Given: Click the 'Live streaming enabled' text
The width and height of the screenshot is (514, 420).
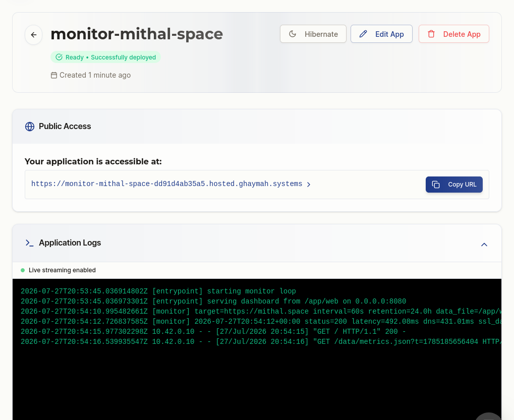Looking at the screenshot, I should tap(62, 270).
